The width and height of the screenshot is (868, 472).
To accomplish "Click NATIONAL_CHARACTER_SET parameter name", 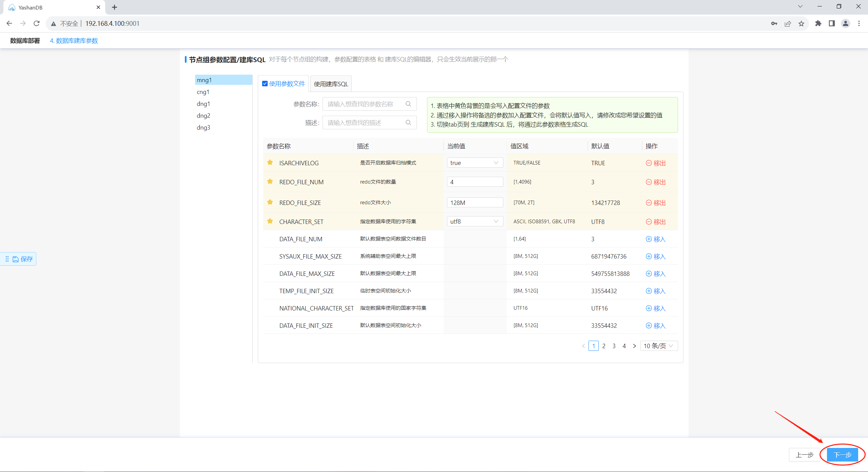I will 316,308.
